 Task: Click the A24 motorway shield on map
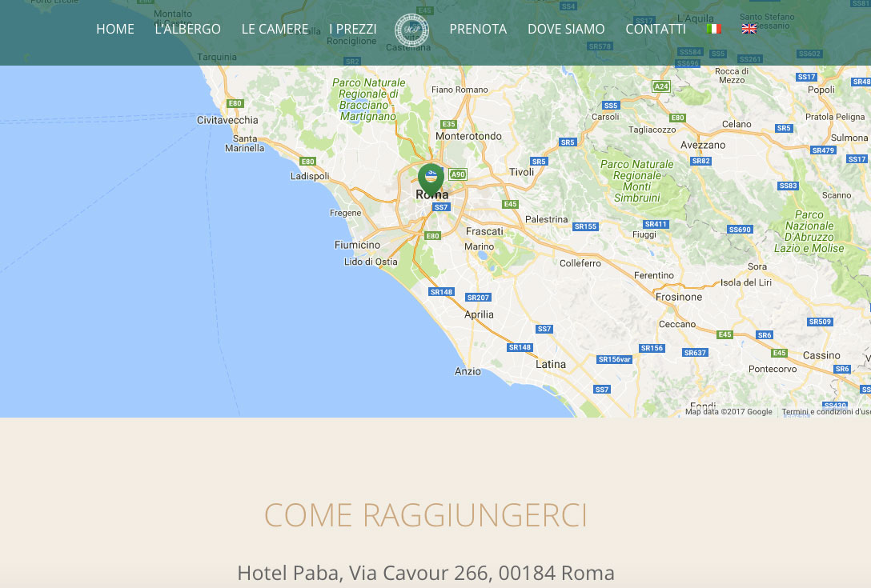point(661,86)
